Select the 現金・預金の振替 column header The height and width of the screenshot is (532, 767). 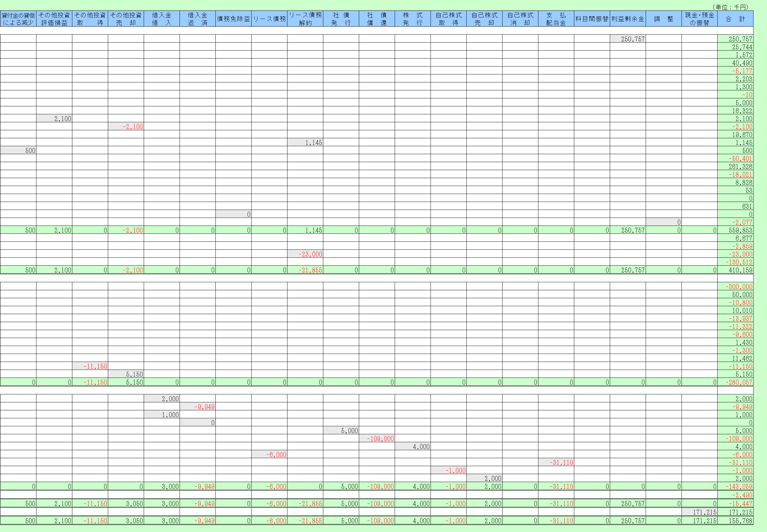[699, 19]
